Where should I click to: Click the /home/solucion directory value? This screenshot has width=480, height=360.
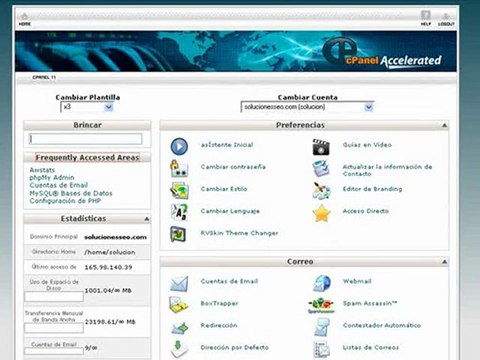[110, 252]
